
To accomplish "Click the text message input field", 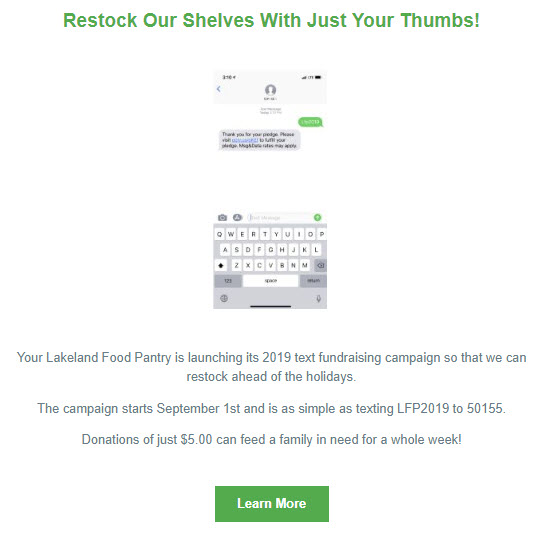I will [281, 217].
